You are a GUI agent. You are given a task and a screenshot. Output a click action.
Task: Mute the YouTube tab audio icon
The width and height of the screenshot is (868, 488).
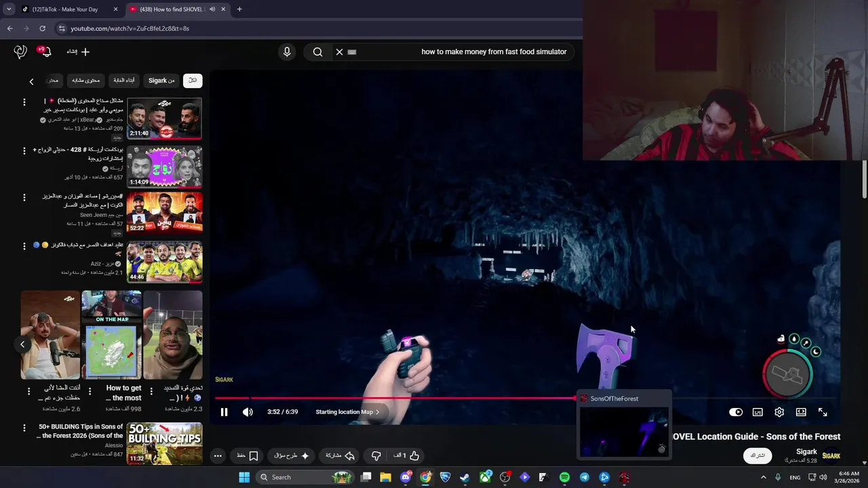(212, 9)
